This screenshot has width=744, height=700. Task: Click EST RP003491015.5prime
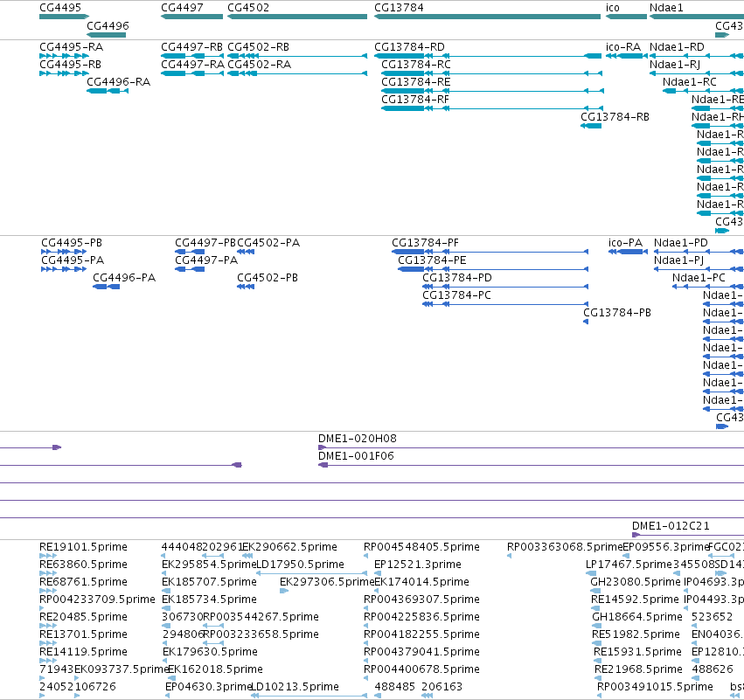click(x=656, y=687)
